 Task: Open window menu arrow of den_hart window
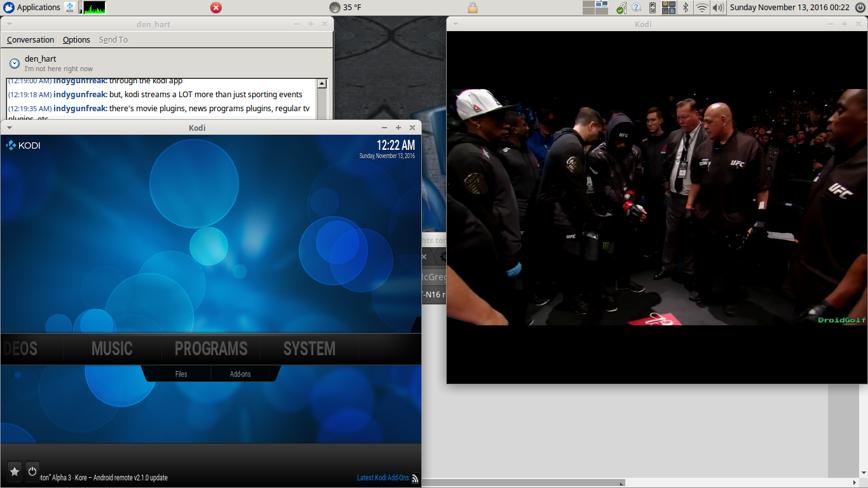pyautogui.click(x=10, y=24)
